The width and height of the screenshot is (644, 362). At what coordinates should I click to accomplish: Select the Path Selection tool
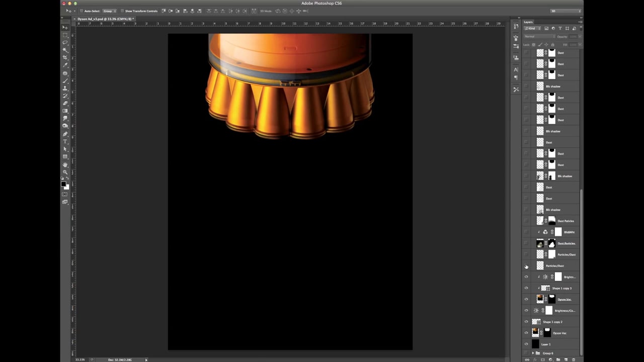pos(65,149)
